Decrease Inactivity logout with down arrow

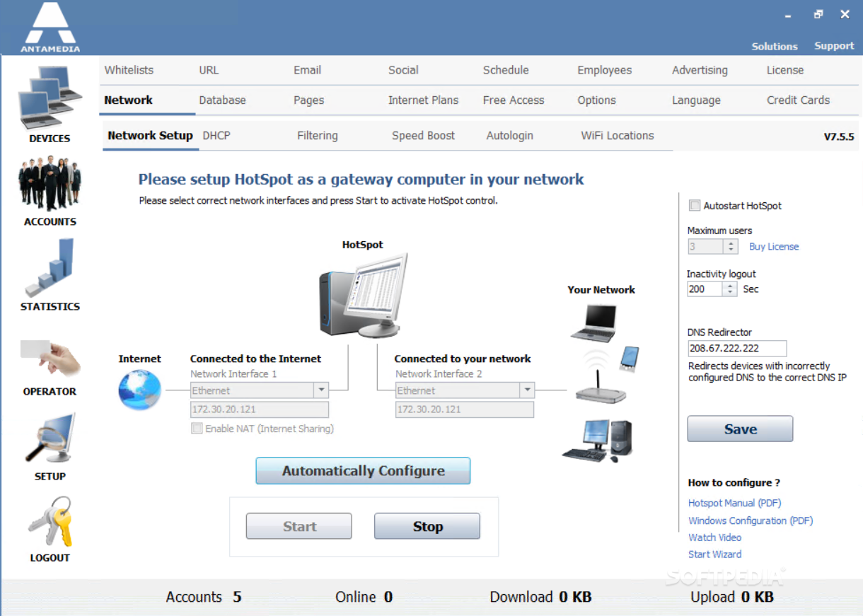[x=731, y=293]
